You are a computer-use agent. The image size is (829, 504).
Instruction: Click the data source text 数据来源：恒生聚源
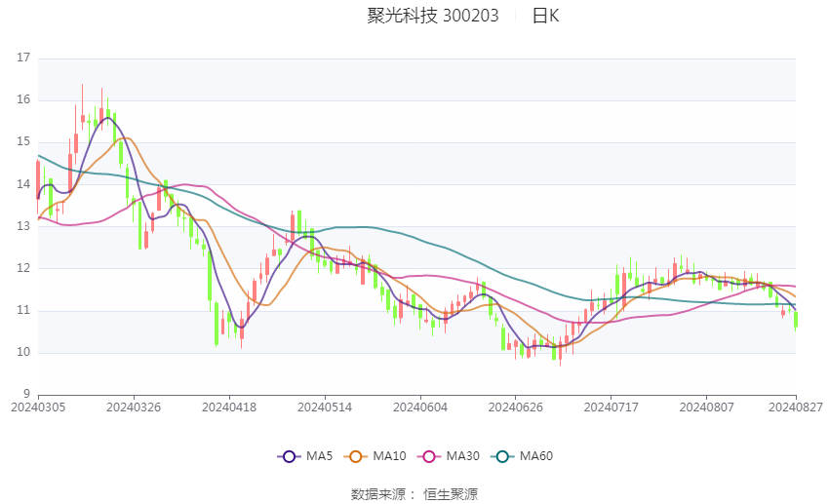(x=414, y=494)
